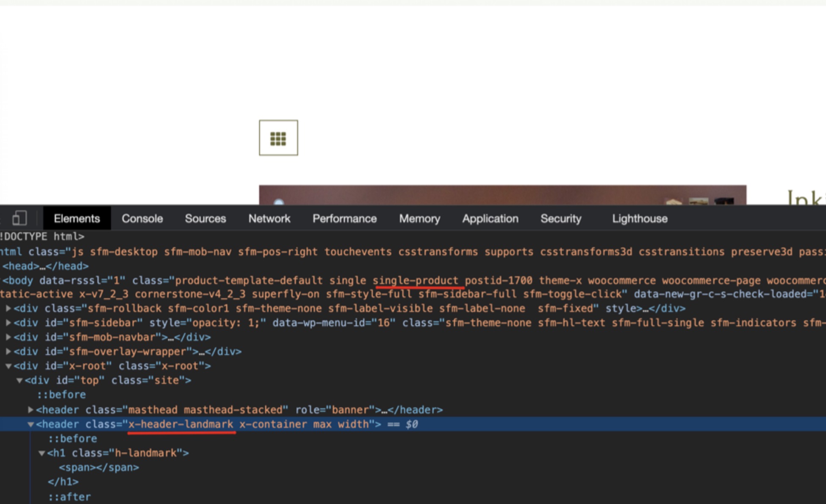Click the grid view icon button

[278, 138]
